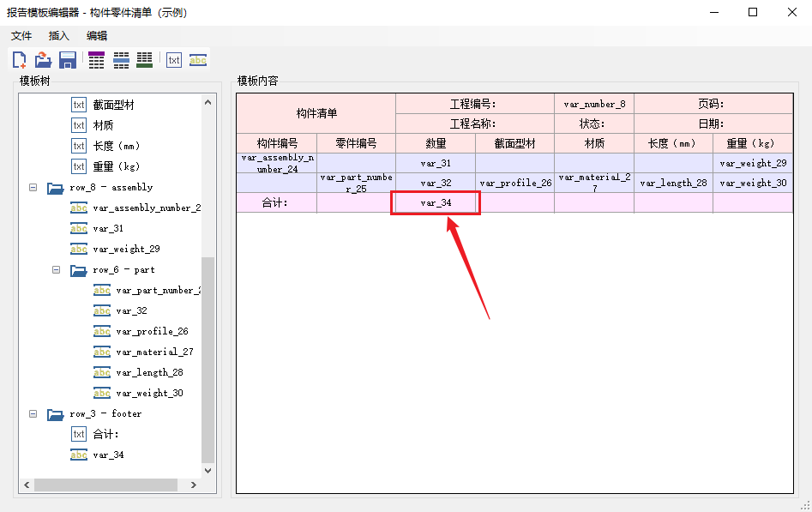The width and height of the screenshot is (812, 512).
Task: Select the var_34 cell in footer row
Action: pos(436,202)
